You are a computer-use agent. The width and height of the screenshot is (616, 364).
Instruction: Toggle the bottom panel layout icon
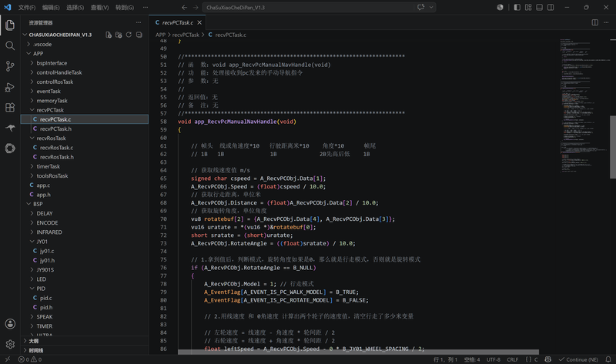pyautogui.click(x=540, y=8)
